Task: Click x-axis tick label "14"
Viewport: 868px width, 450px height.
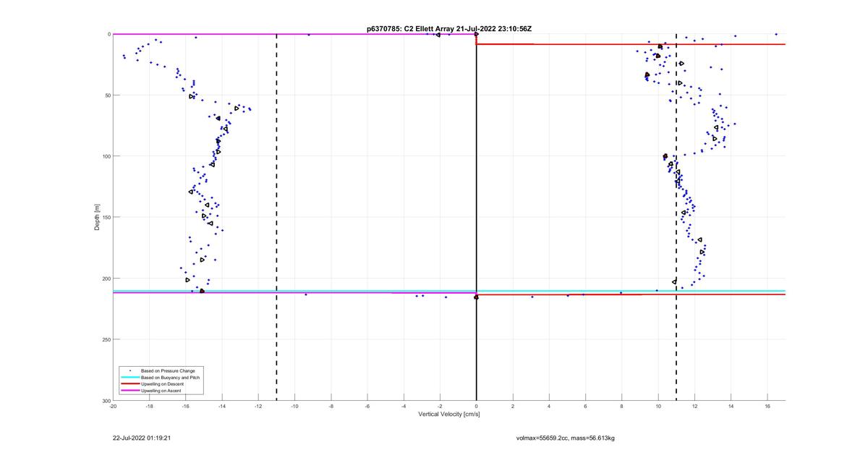Action: click(731, 406)
